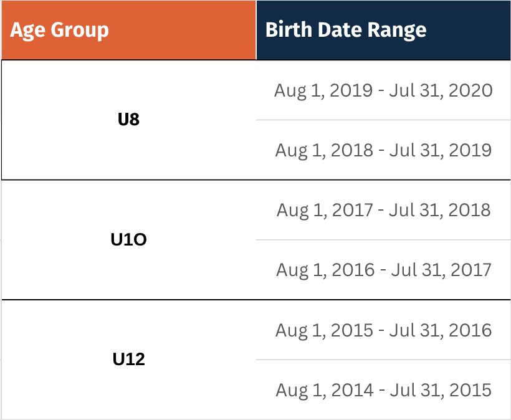Click the text 'Aug 1, 2014'
This screenshot has height=420, width=511.
point(325,391)
